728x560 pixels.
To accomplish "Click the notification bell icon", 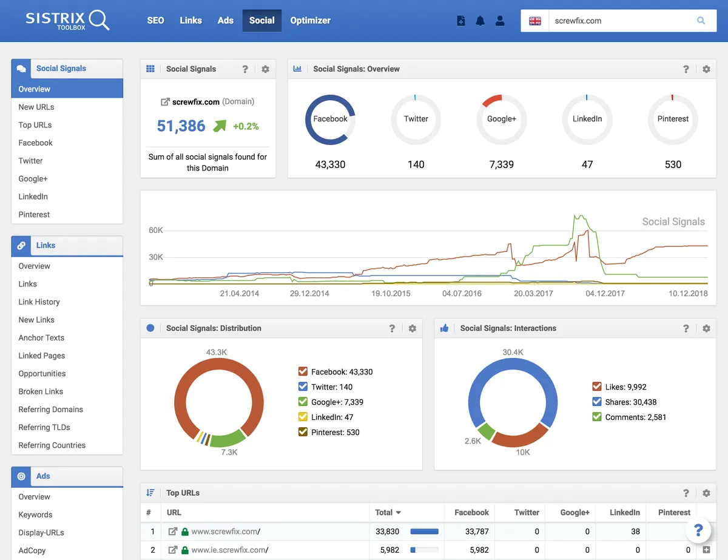I will [480, 21].
